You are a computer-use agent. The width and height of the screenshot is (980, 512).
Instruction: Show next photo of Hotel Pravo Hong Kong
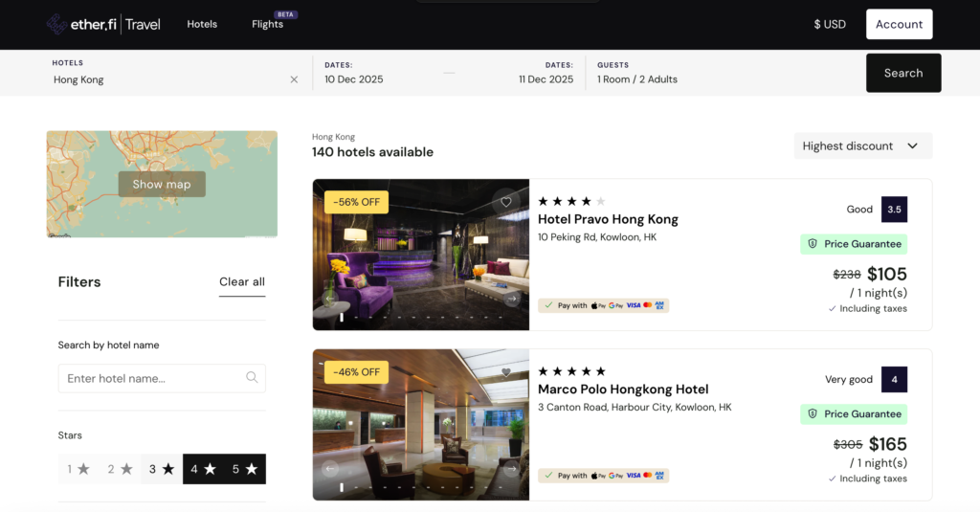tap(511, 299)
